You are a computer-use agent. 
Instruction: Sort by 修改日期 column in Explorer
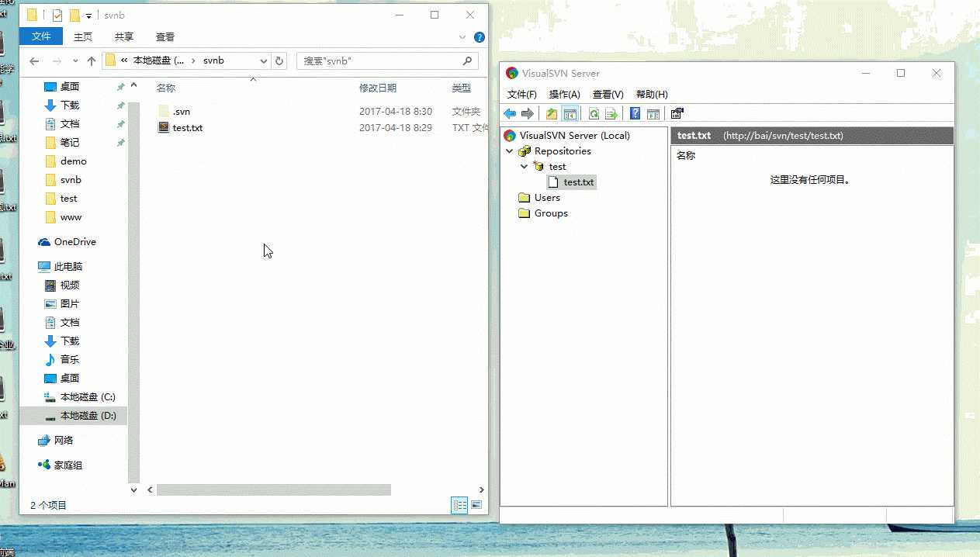click(x=378, y=88)
